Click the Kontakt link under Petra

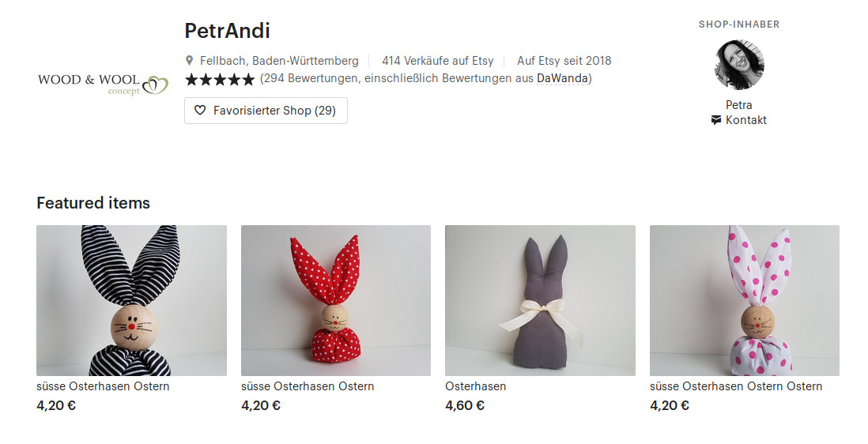click(x=745, y=120)
